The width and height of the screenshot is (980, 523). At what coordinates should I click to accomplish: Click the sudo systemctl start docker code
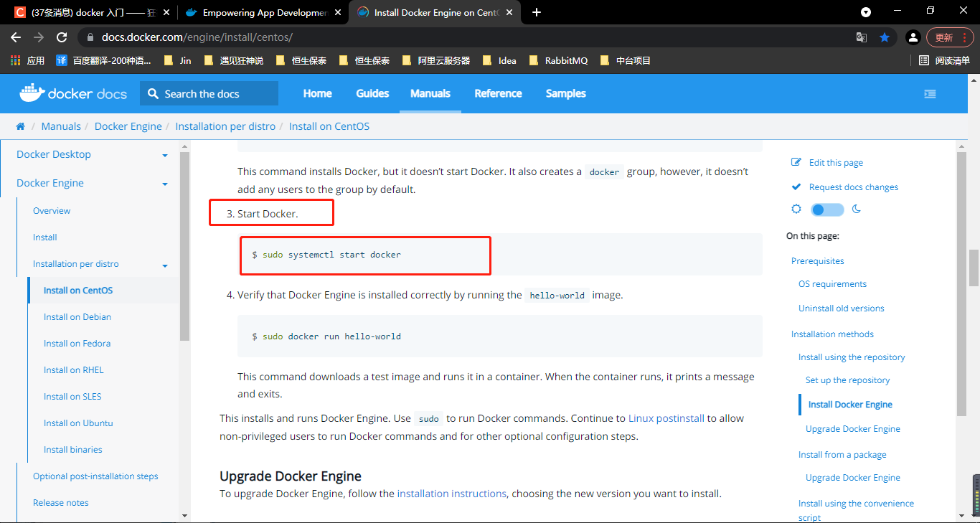[326, 255]
